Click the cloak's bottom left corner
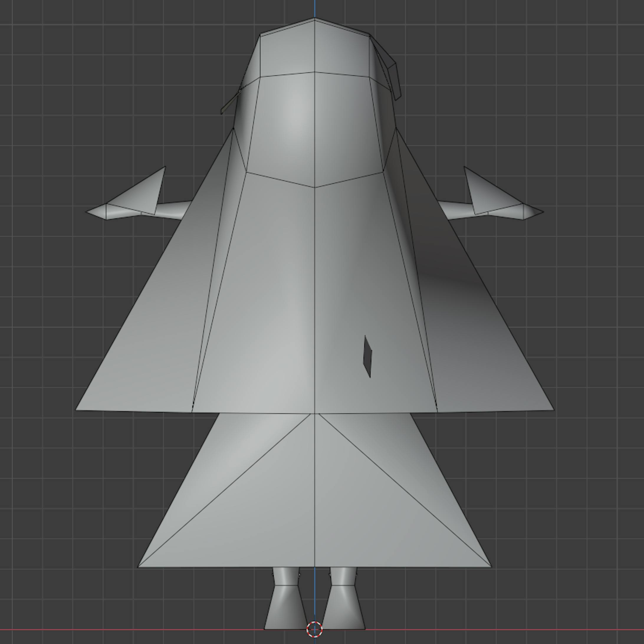644x644 pixels. click(76, 410)
